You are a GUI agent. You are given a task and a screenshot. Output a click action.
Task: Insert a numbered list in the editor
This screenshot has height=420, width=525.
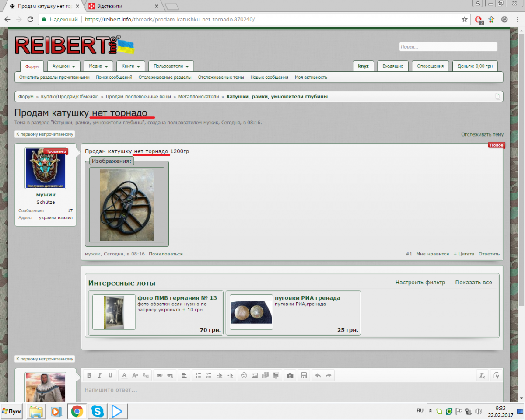point(209,375)
